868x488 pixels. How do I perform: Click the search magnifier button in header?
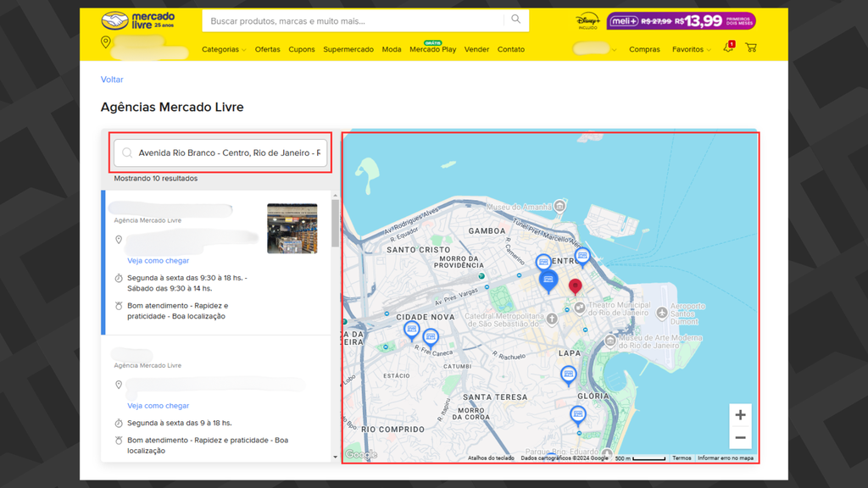coord(516,19)
